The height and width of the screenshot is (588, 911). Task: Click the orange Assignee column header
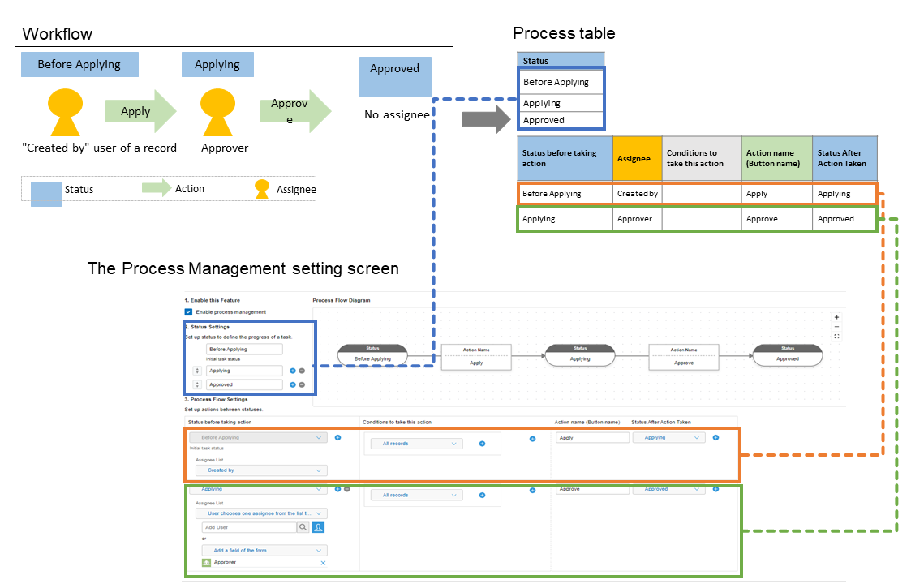coord(638,159)
